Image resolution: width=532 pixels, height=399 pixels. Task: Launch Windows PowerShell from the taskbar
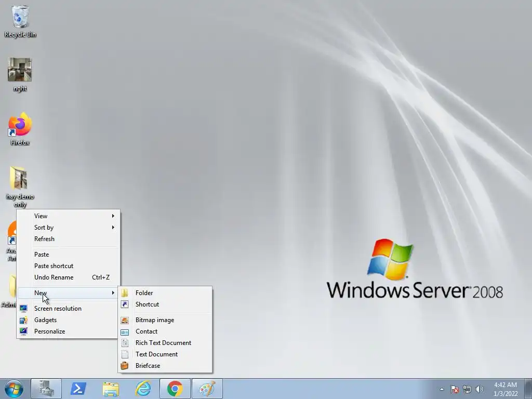(x=78, y=389)
